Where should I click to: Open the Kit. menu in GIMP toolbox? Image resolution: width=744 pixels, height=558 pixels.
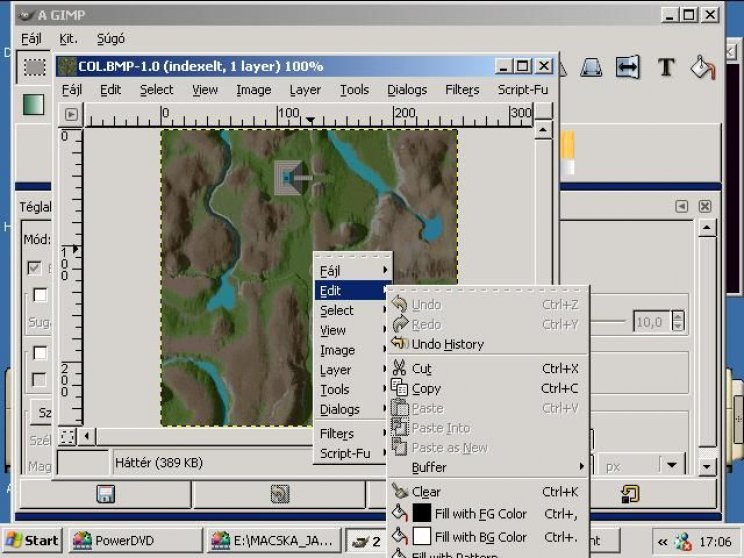pyautogui.click(x=68, y=39)
